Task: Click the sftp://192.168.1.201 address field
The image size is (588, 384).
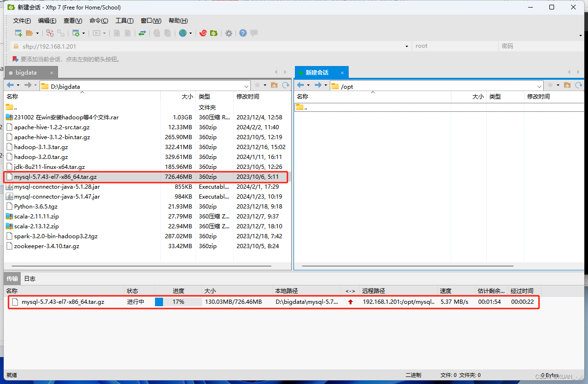Action: [211, 46]
